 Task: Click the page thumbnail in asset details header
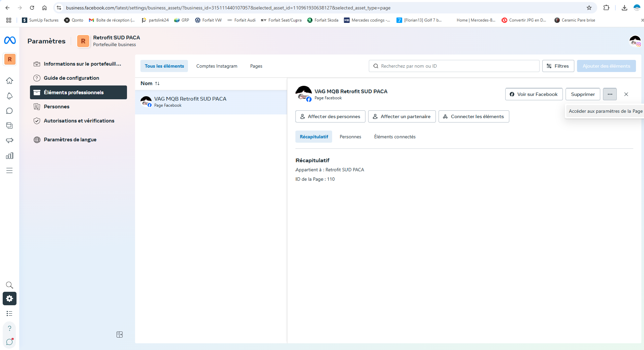pyautogui.click(x=303, y=94)
